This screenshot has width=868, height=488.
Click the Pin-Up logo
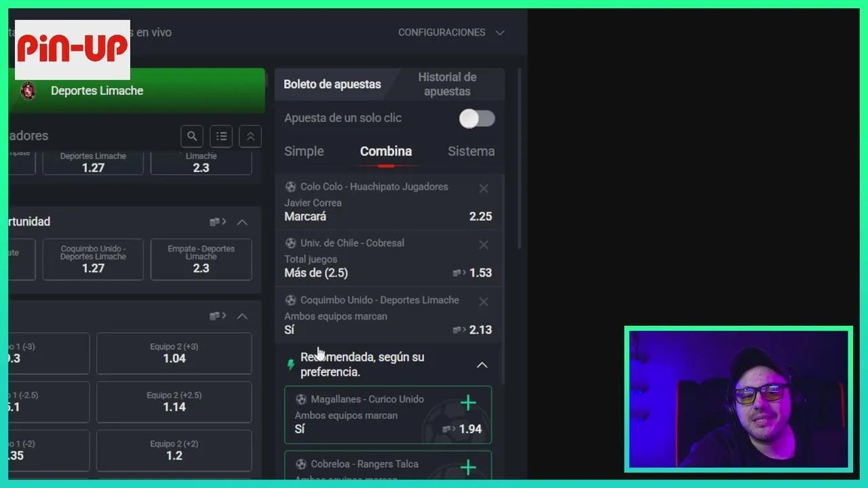(x=73, y=49)
